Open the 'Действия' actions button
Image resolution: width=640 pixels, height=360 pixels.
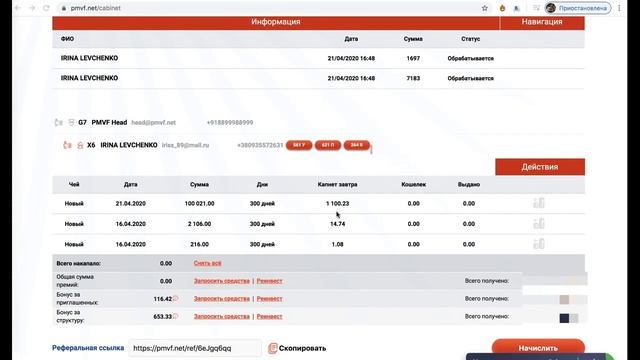coord(540,167)
